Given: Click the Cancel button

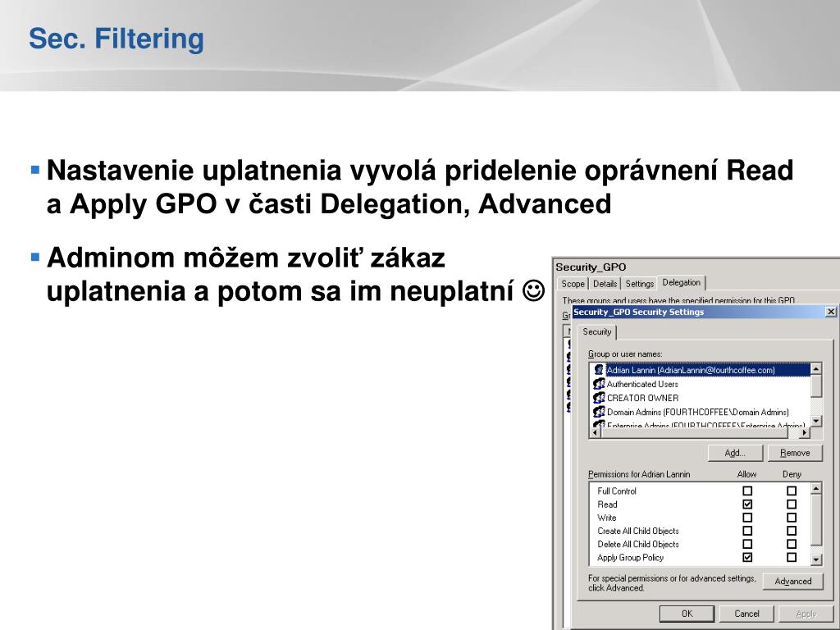Looking at the screenshot, I should (x=746, y=614).
